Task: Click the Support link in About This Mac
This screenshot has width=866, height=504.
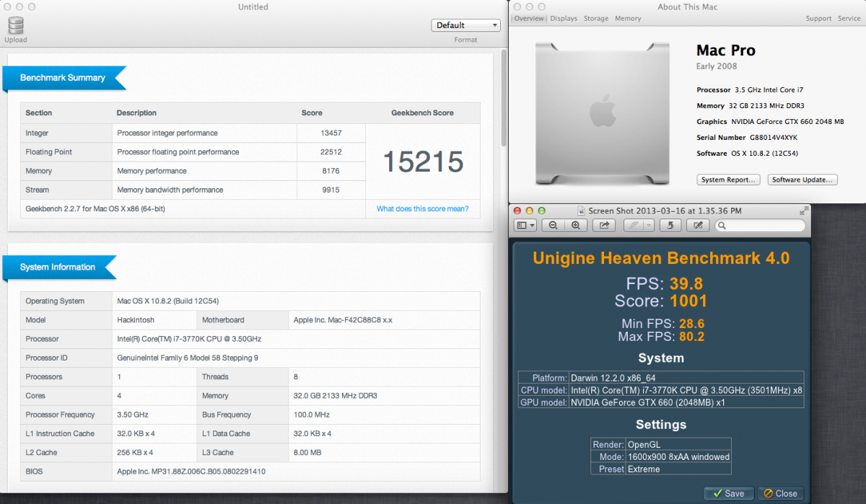Action: click(x=818, y=19)
